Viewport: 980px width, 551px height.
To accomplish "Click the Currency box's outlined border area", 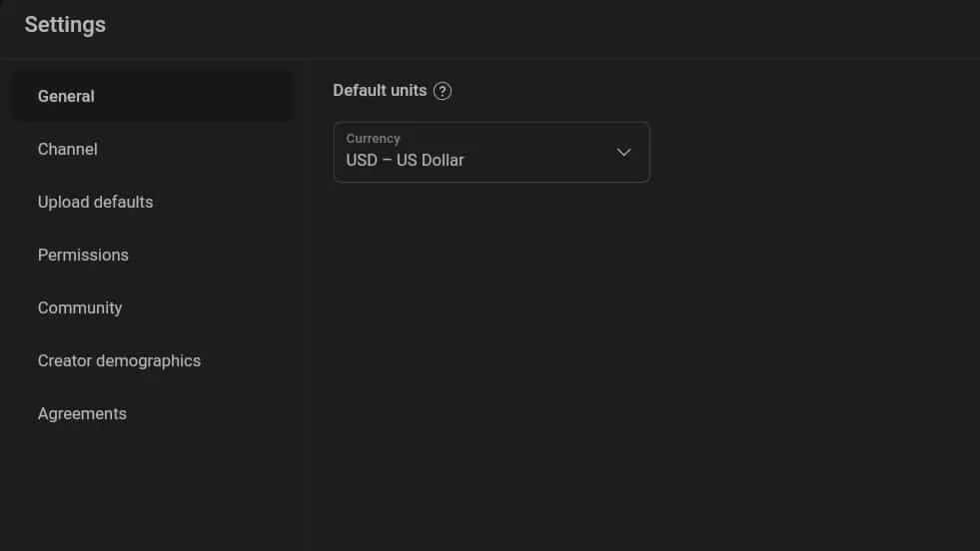I will [491, 153].
